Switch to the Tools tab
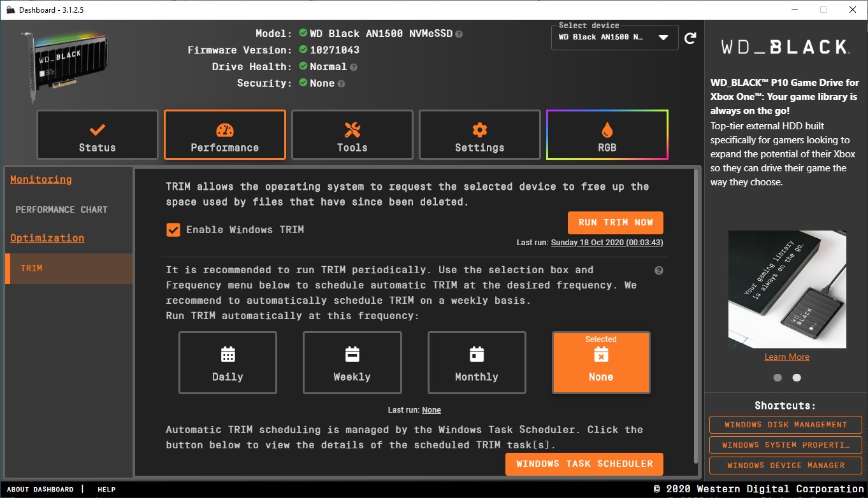868x498 pixels. click(352, 135)
